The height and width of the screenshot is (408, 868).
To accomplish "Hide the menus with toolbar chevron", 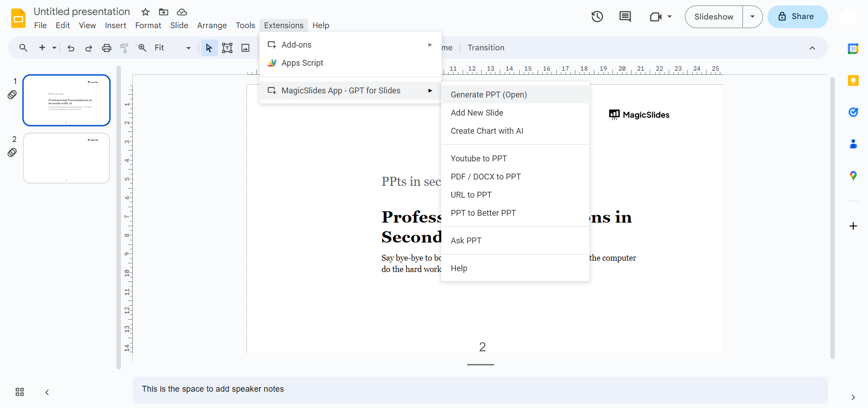I will click(x=812, y=48).
